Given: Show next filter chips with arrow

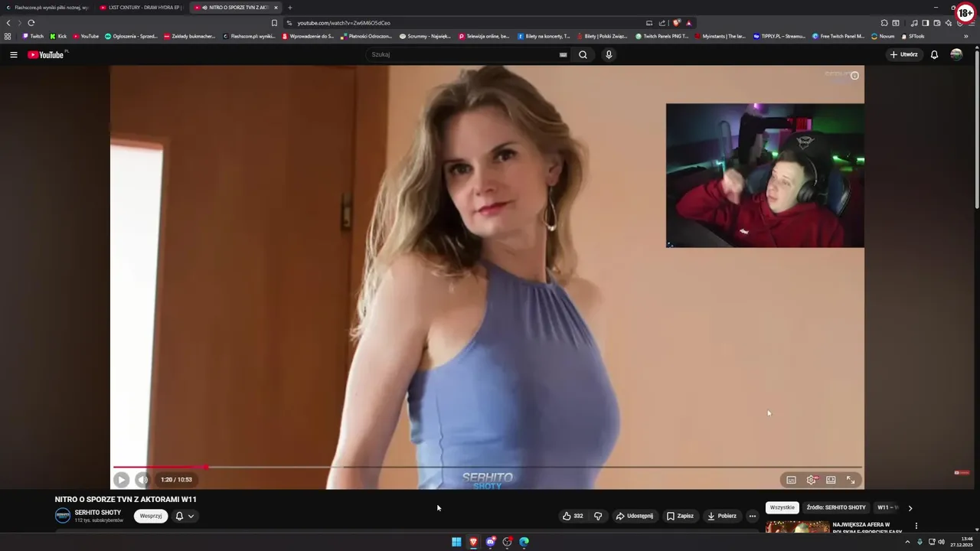Looking at the screenshot, I should pos(910,508).
